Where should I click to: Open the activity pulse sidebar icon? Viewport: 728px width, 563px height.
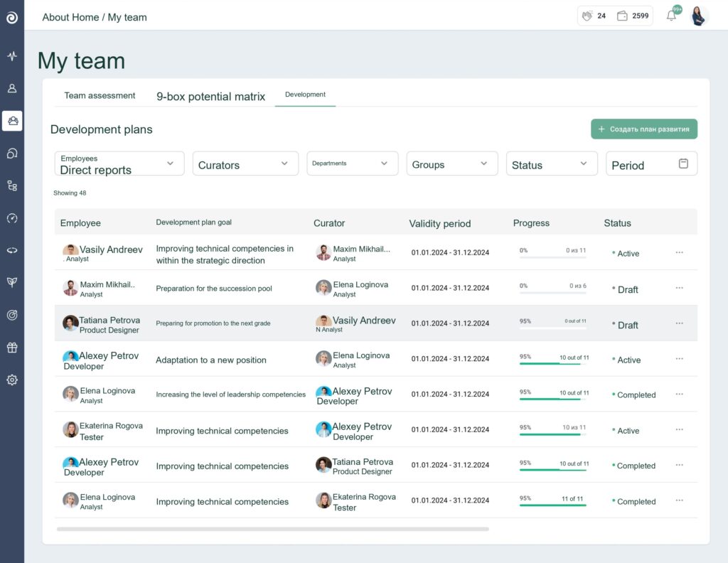click(12, 56)
